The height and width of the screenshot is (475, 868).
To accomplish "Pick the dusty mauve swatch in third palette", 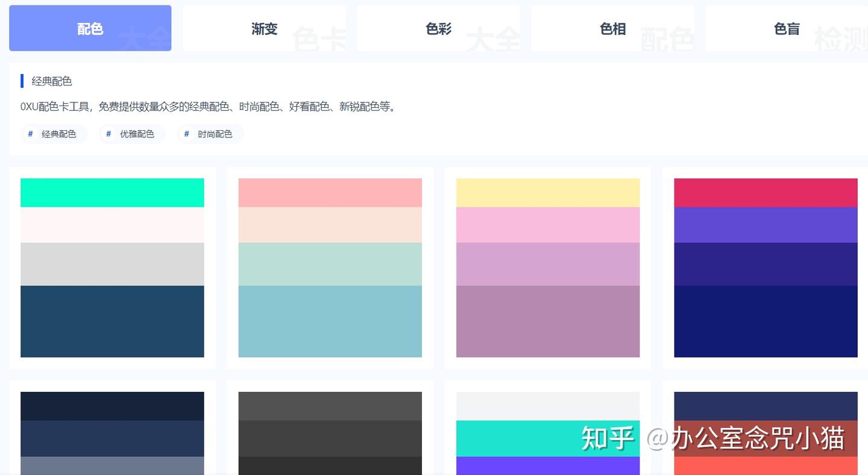I will (548, 321).
